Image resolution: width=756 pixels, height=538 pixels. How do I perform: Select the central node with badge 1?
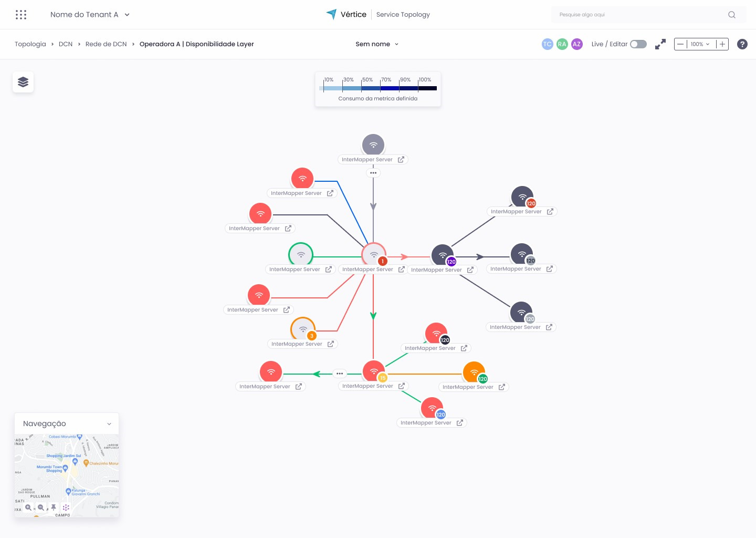coord(374,255)
